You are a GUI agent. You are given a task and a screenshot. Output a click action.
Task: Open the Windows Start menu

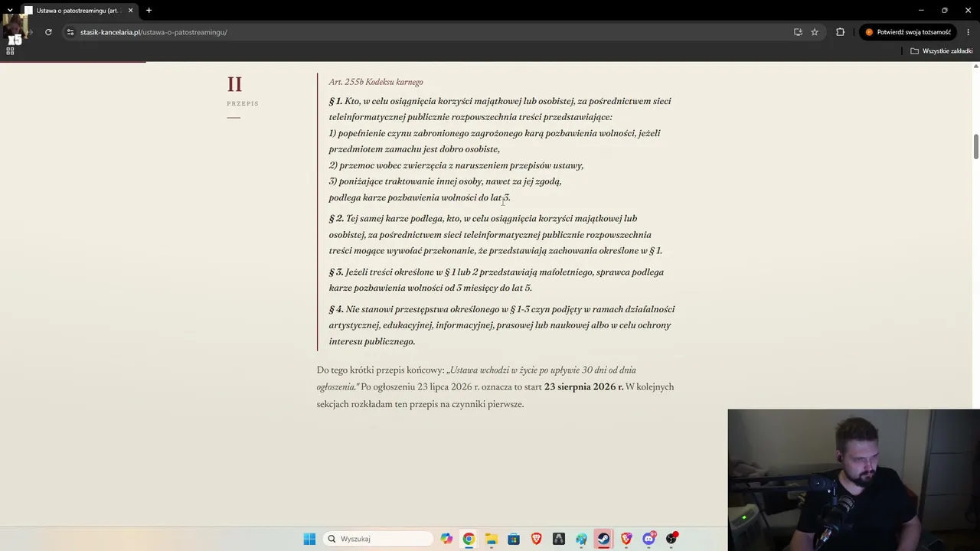pos(309,539)
